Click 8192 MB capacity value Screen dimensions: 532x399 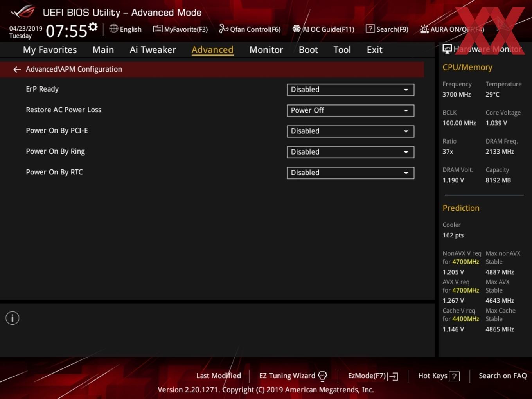pos(498,180)
